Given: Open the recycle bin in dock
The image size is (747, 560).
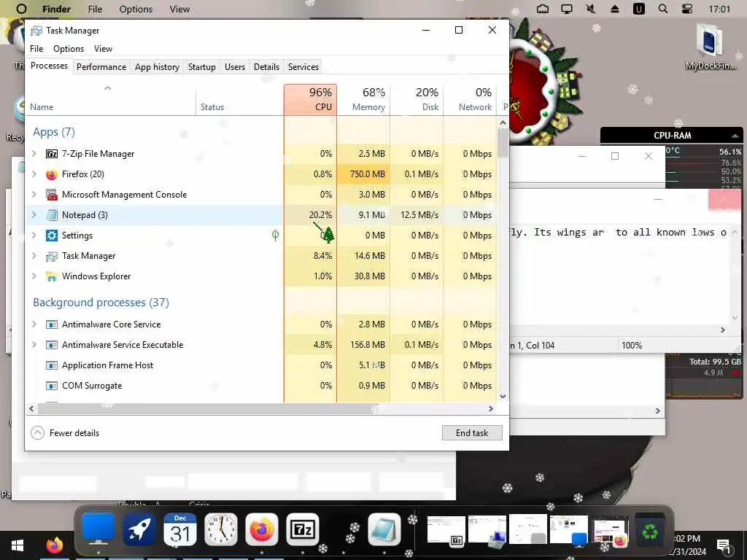Looking at the screenshot, I should [650, 531].
